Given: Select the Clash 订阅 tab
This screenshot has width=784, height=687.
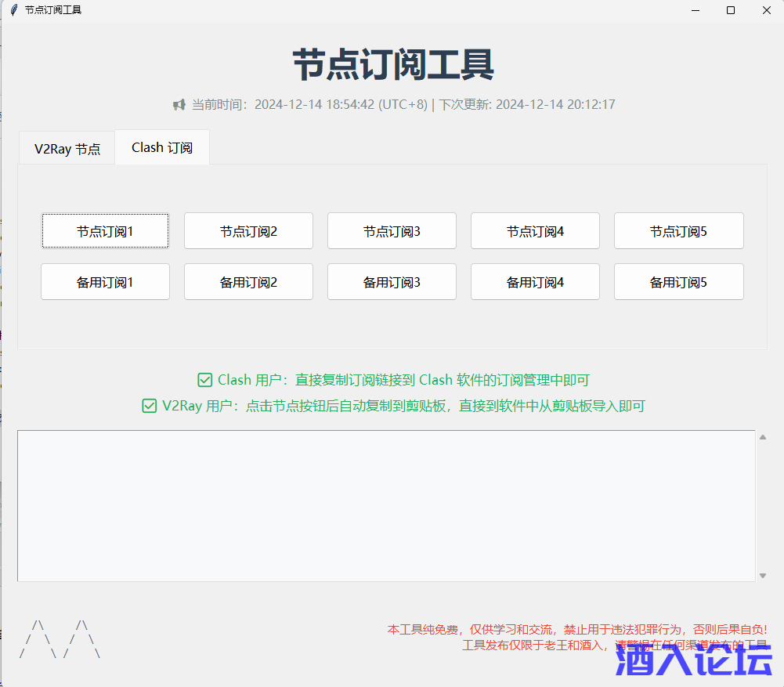Looking at the screenshot, I should coord(161,147).
